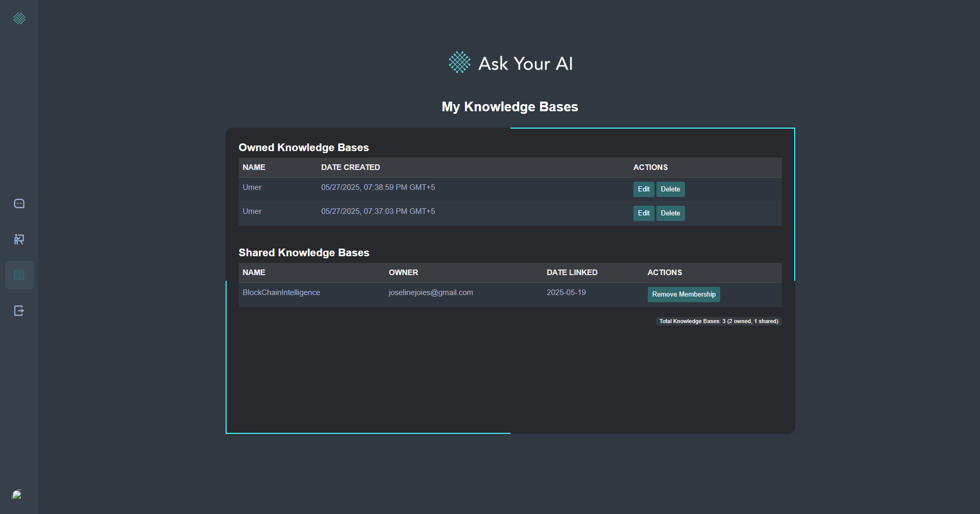
Task: Click the Total Knowledge Bases count badge
Action: pyautogui.click(x=718, y=321)
